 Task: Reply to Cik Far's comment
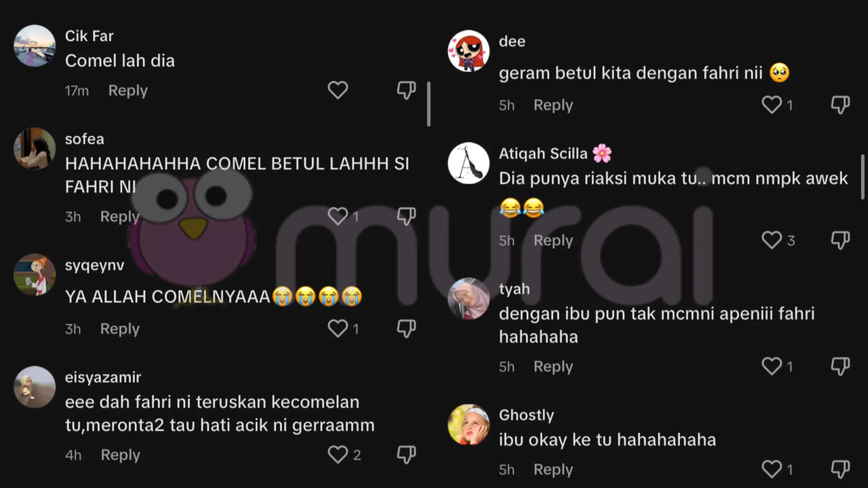pyautogui.click(x=128, y=90)
